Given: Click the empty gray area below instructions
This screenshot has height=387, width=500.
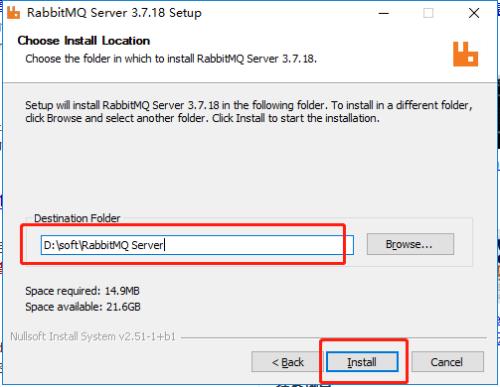Looking at the screenshot, I should pos(249,167).
